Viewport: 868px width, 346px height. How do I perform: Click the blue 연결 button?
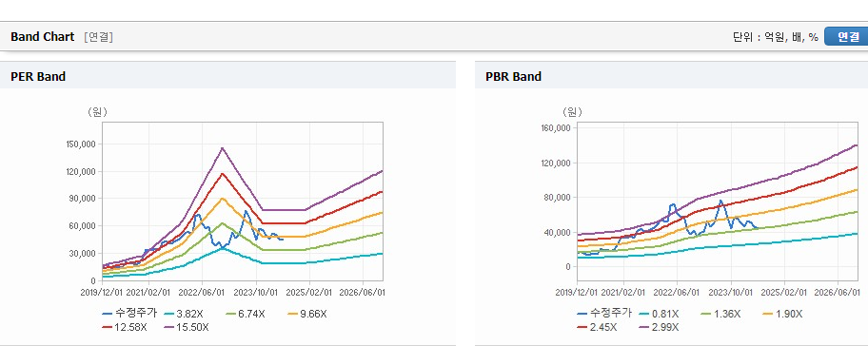[x=846, y=36]
